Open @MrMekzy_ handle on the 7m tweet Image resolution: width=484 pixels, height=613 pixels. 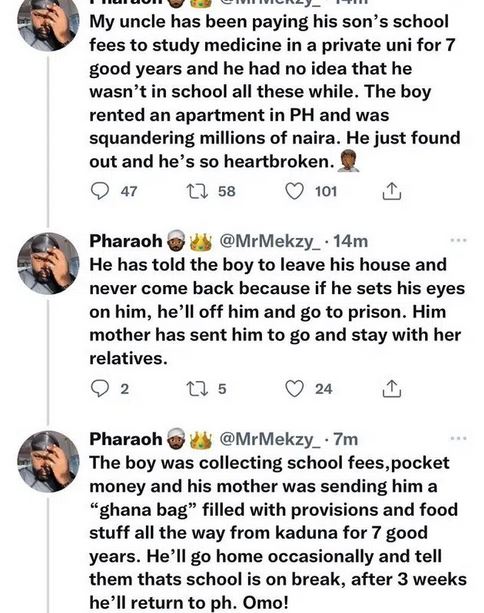[270, 439]
